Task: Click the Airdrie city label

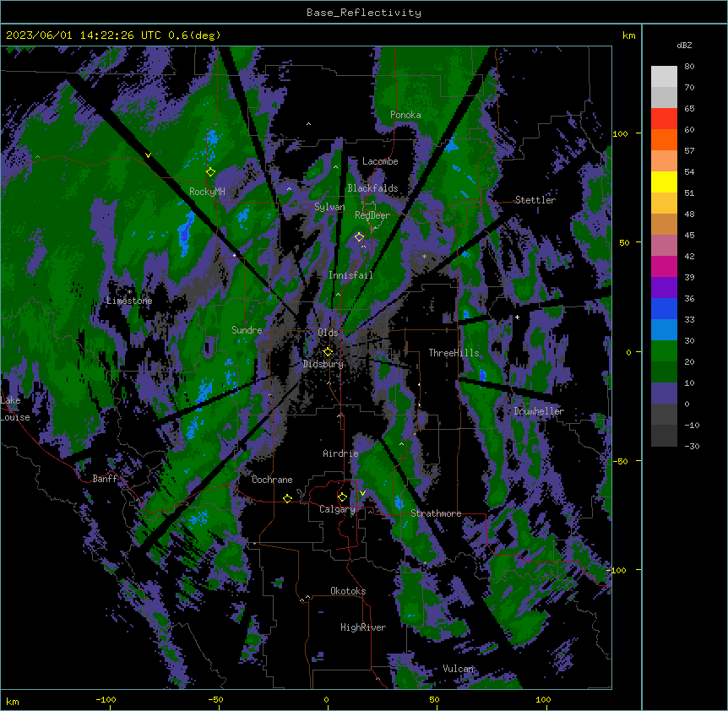Action: click(340, 453)
